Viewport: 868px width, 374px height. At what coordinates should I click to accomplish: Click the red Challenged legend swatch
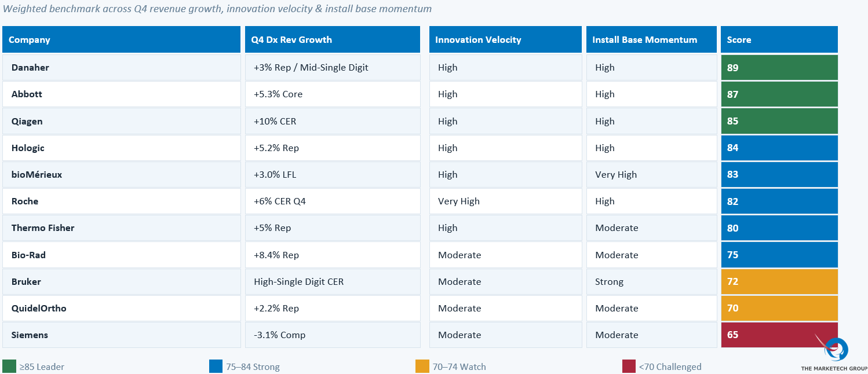[x=629, y=366]
